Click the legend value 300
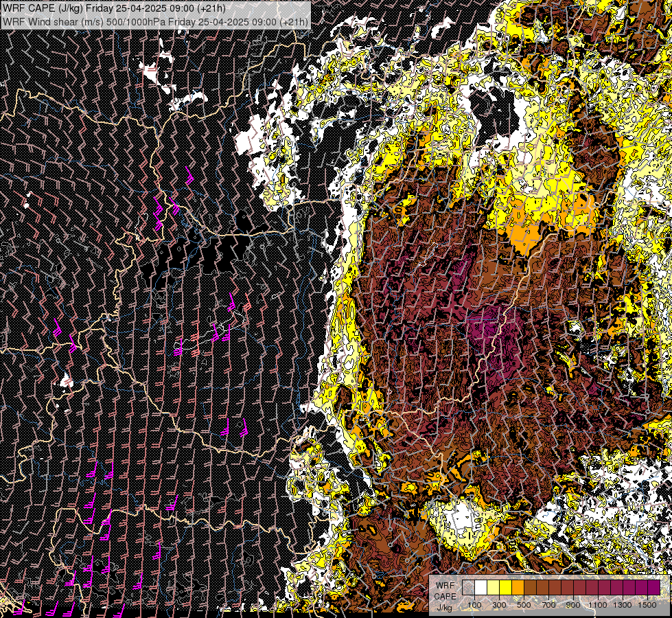 click(499, 605)
